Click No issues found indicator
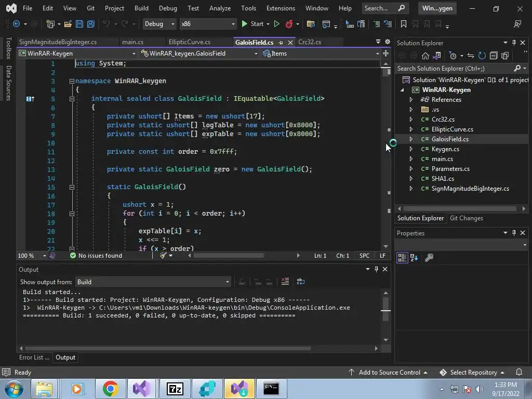Image resolution: width=532 pixels, height=399 pixels. pyautogui.click(x=96, y=256)
